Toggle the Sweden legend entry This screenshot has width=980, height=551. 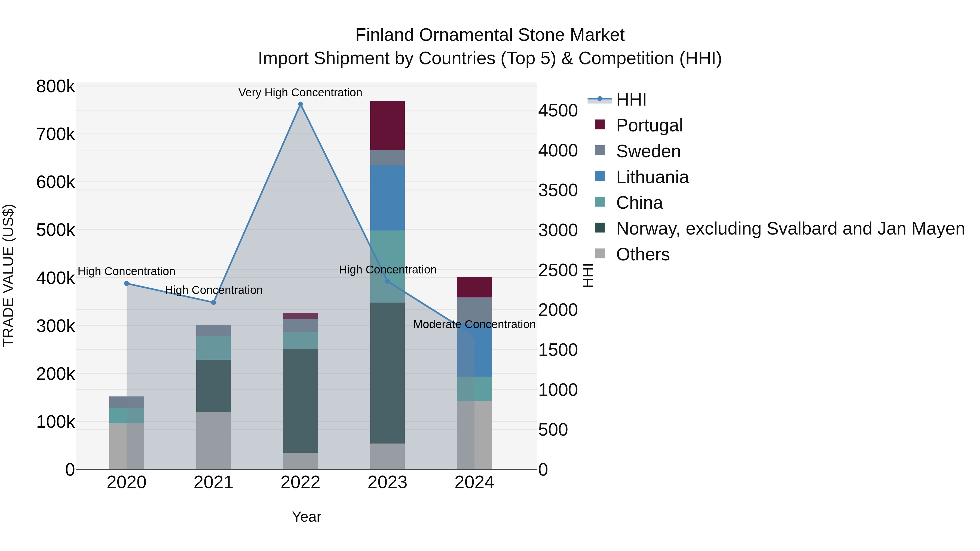638,151
